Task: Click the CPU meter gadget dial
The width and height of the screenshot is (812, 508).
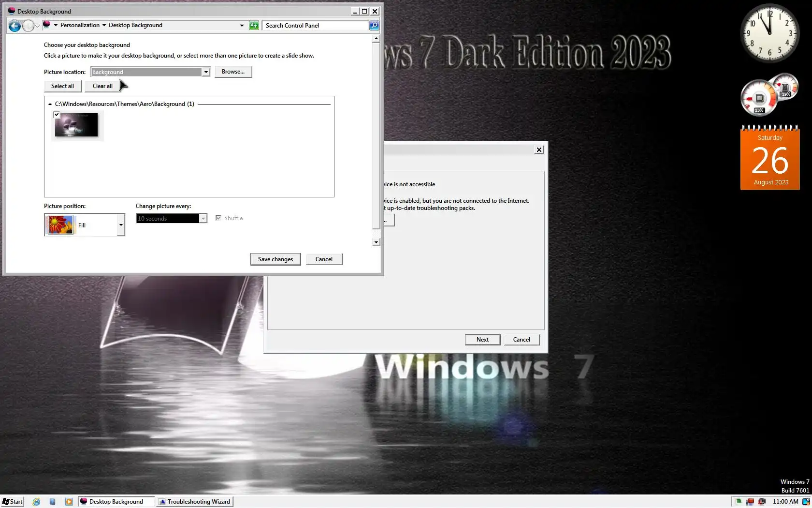Action: tap(758, 99)
